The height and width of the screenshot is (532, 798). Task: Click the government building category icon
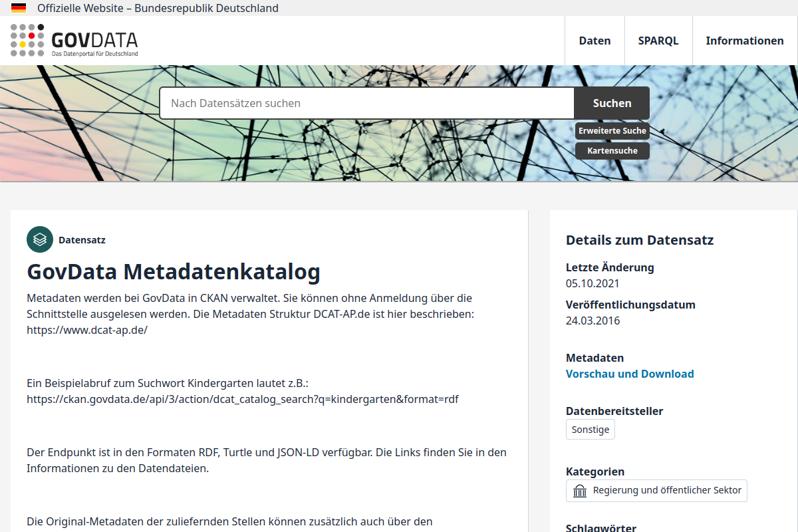580,491
